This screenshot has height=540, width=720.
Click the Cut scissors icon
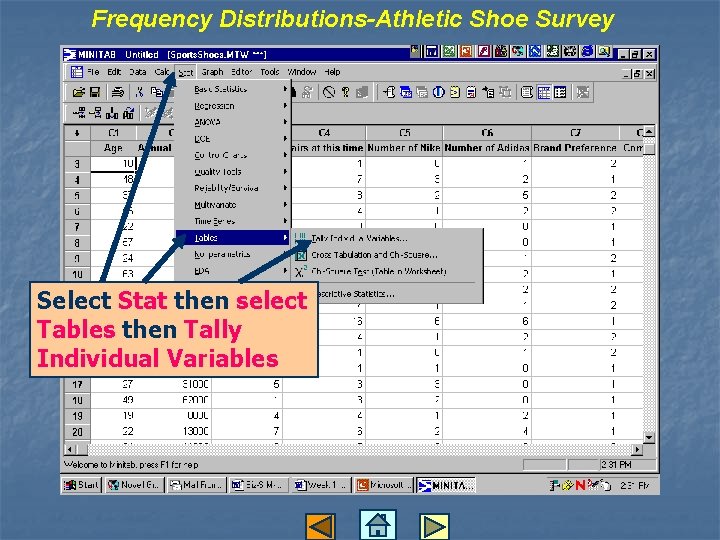(139, 93)
